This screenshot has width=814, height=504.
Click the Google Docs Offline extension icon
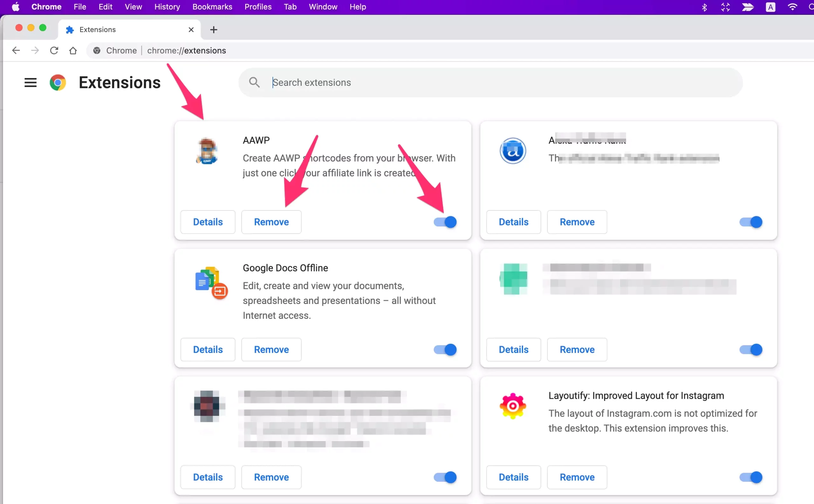click(x=211, y=283)
